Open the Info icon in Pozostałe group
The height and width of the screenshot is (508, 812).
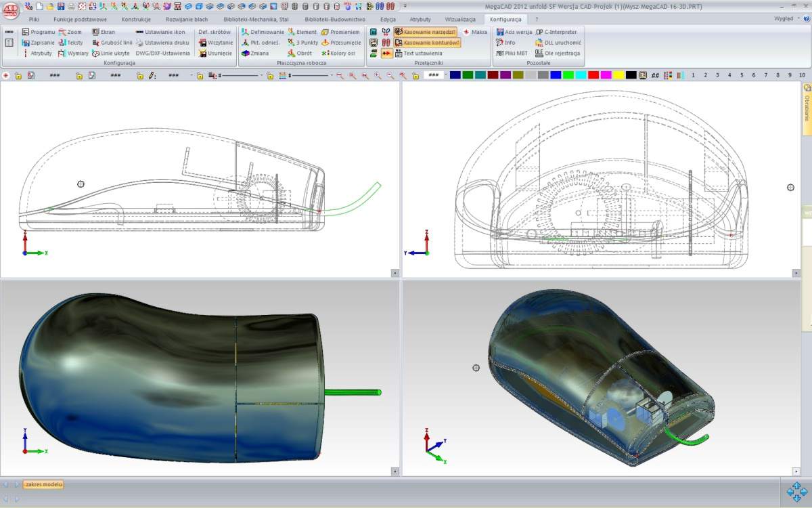(506, 42)
